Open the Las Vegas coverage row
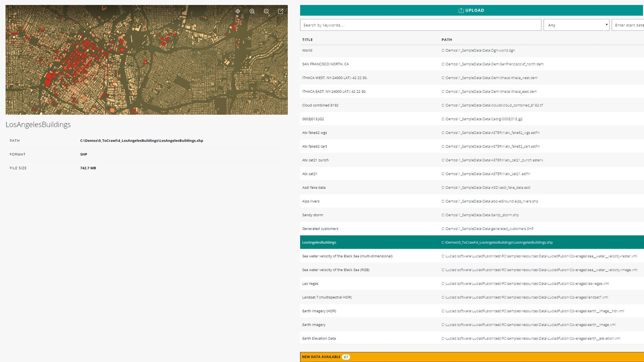The image size is (644, 362). tap(310, 284)
